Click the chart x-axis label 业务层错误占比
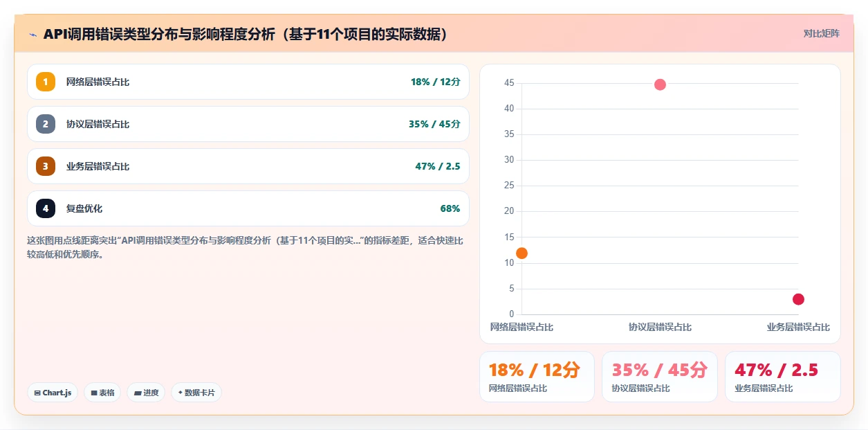The image size is (868, 430). coord(798,327)
